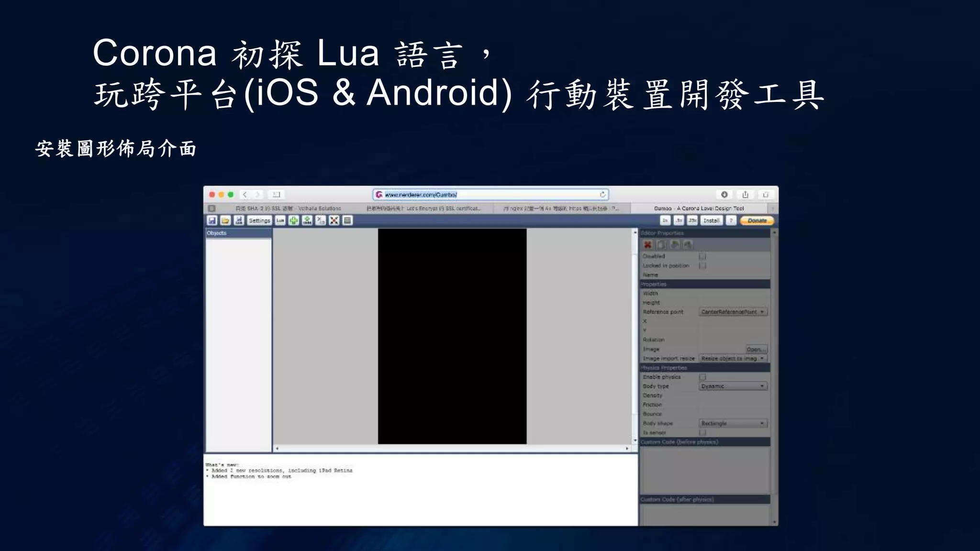
Task: Open the Image import resize dropdown
Action: (733, 358)
